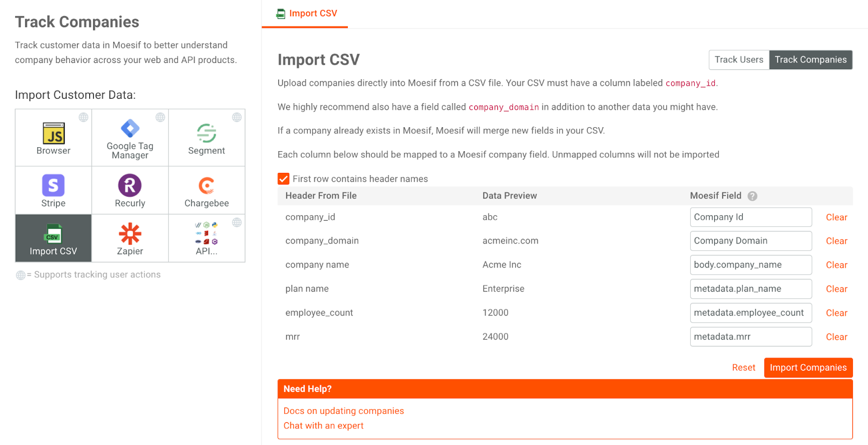Click the Import Companies button
Viewport: 868px width, 445px height.
click(808, 367)
